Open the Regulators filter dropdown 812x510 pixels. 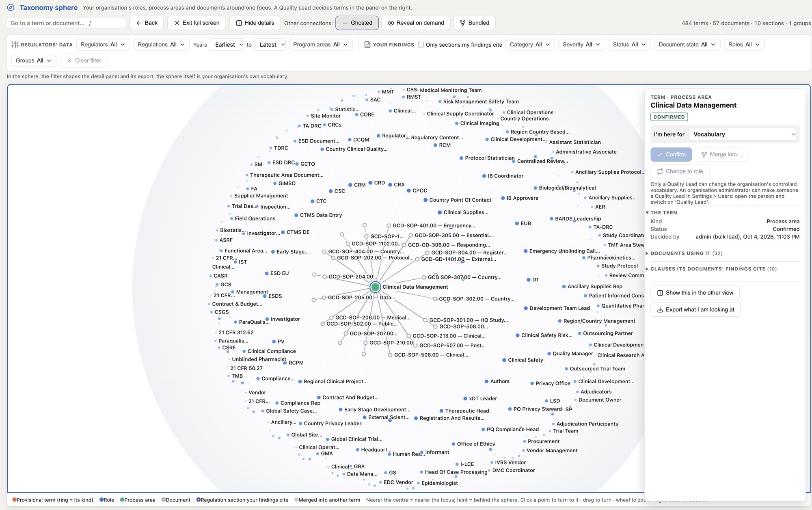click(103, 45)
